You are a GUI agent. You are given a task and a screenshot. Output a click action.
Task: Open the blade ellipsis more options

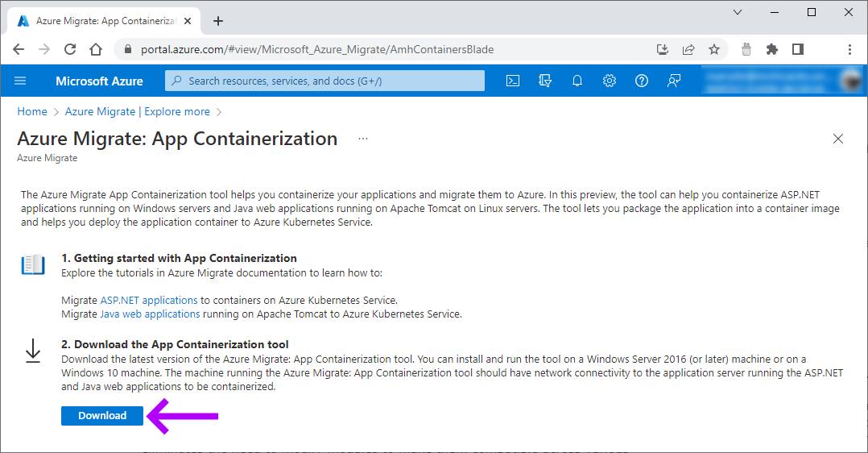362,139
